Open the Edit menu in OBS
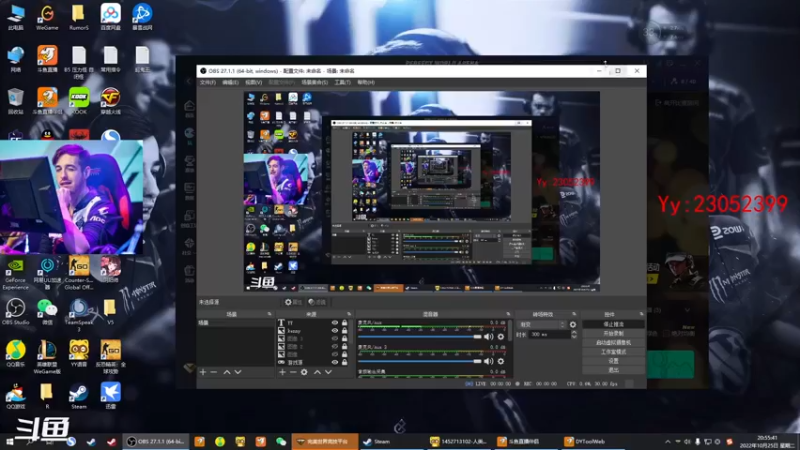 click(x=230, y=82)
